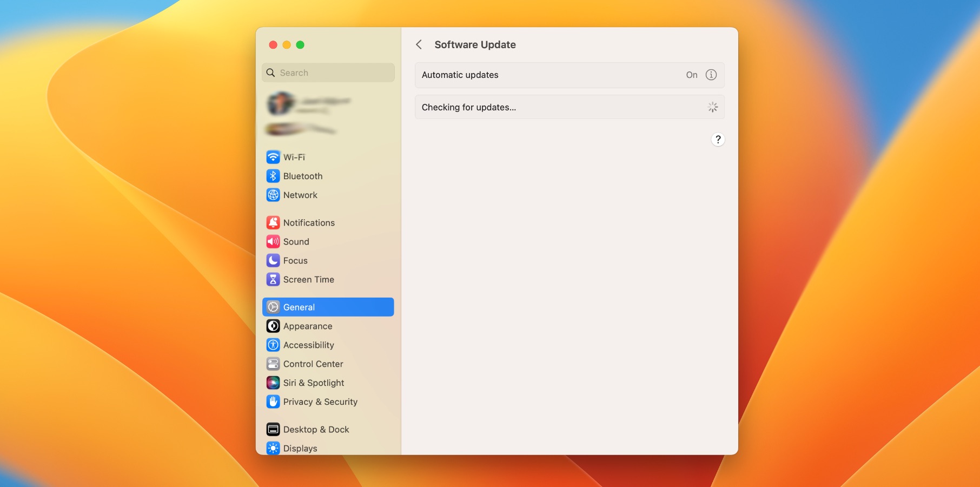Open Appearance settings pane
Screen dimensions: 980x487
(307, 326)
